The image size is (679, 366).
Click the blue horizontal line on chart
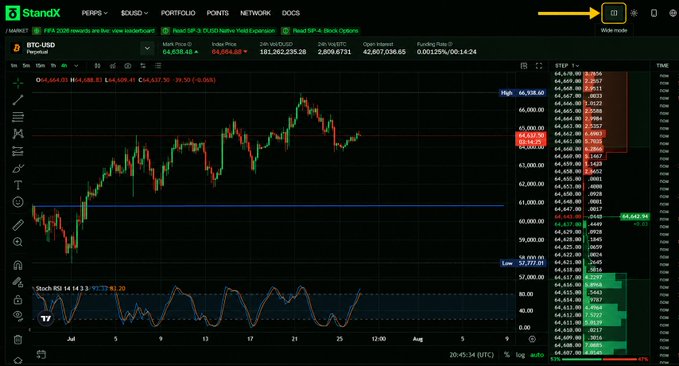click(268, 206)
